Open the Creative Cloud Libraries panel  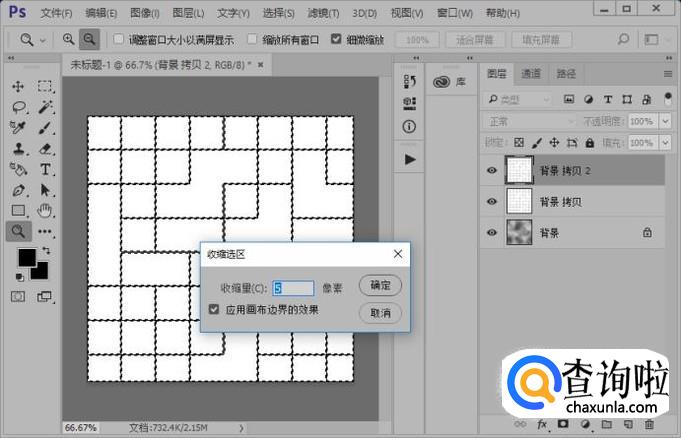pos(450,82)
